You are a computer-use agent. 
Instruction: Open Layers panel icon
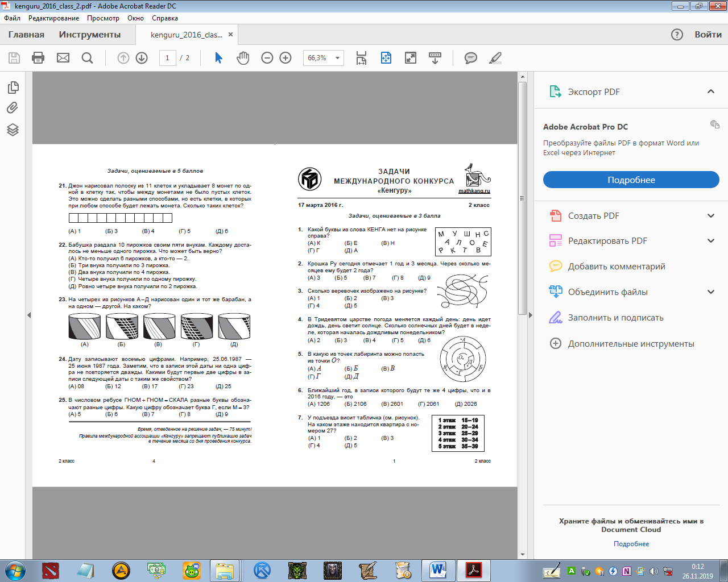(x=13, y=130)
